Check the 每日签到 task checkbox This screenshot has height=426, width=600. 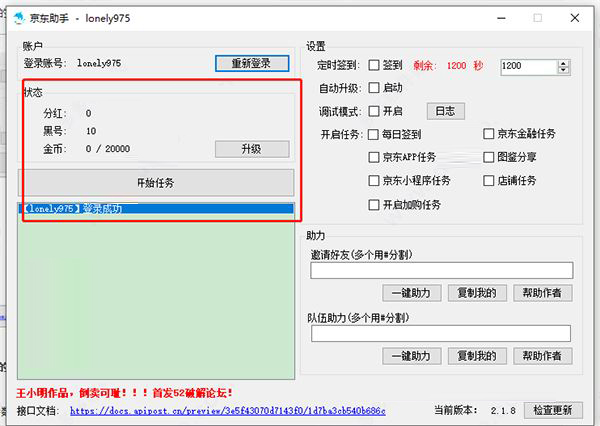click(373, 135)
